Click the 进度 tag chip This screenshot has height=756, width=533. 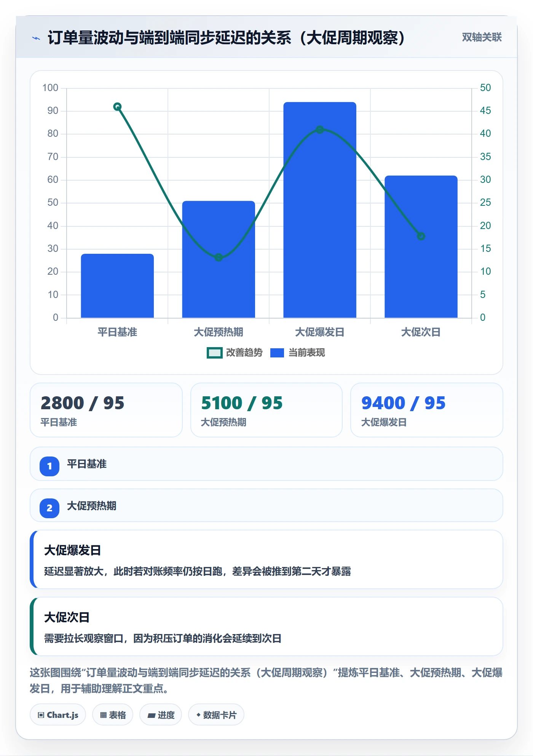coord(161,715)
